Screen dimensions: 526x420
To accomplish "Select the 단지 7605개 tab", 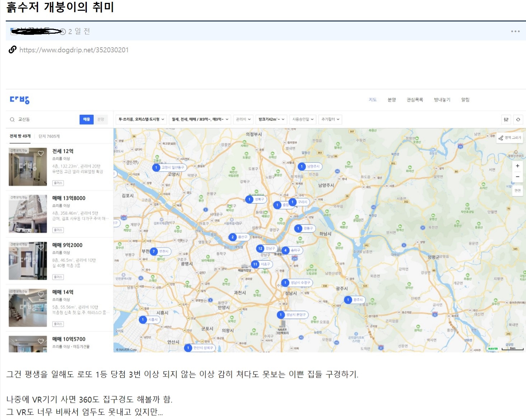I will pos(49,136).
